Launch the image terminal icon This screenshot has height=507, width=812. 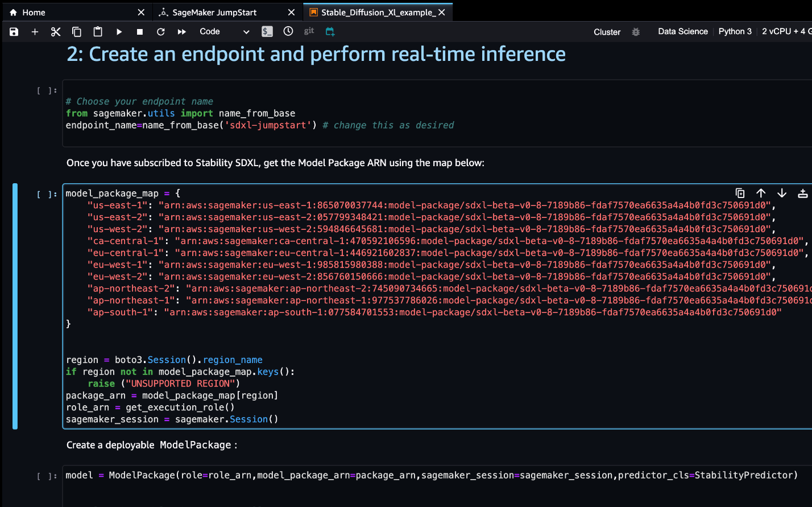coord(267,32)
